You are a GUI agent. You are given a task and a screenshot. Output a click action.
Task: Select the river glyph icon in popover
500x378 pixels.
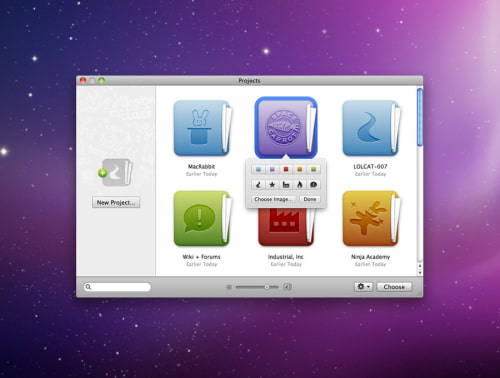tap(258, 185)
